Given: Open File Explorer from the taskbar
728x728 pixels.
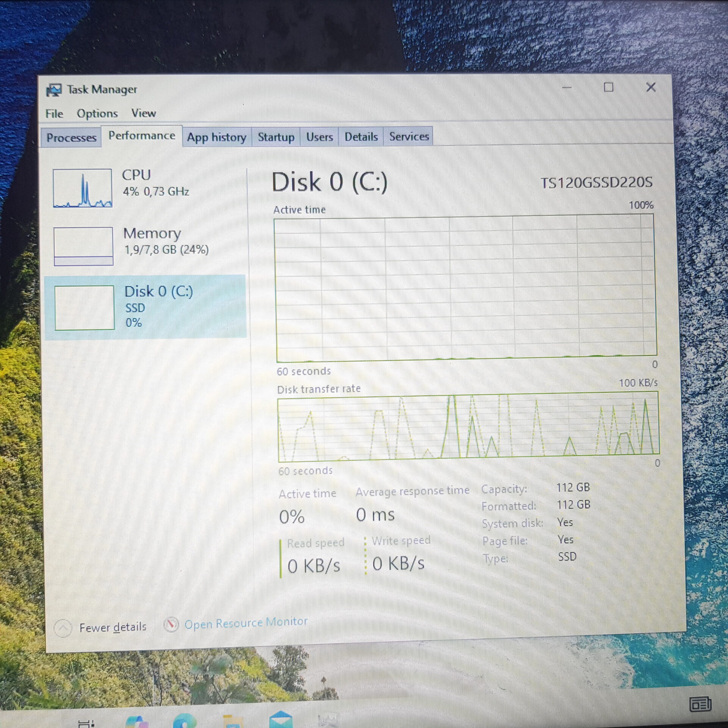Looking at the screenshot, I should pos(233,721).
